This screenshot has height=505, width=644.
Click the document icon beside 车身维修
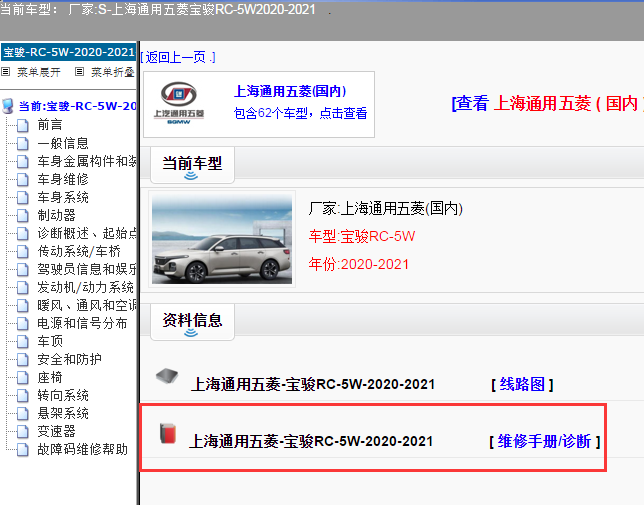pyautogui.click(x=23, y=179)
